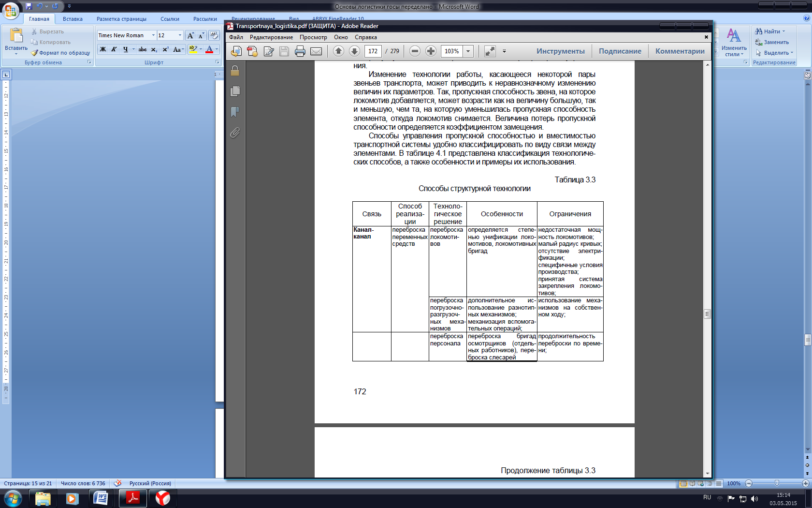Click Заменить in Word editing group
The height and width of the screenshot is (508, 812).
[772, 42]
